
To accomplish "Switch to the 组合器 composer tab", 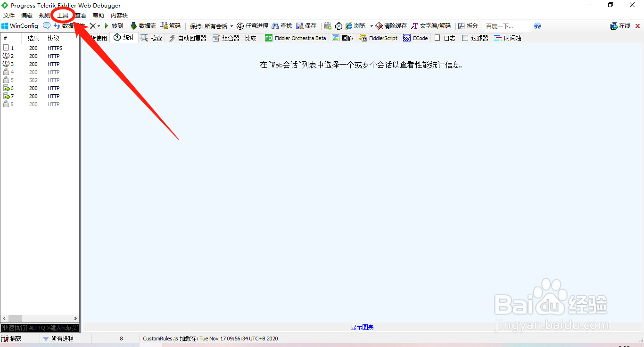I will (226, 38).
